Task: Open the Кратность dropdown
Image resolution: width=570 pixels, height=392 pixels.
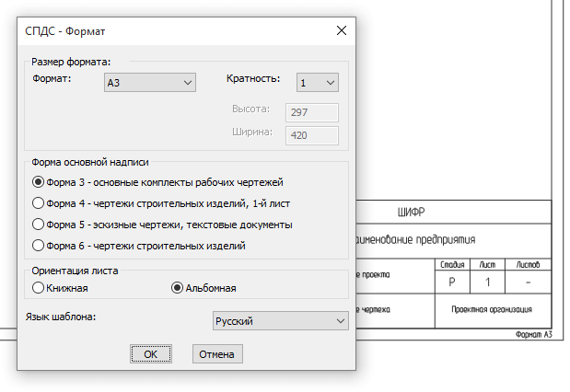Action: click(318, 83)
